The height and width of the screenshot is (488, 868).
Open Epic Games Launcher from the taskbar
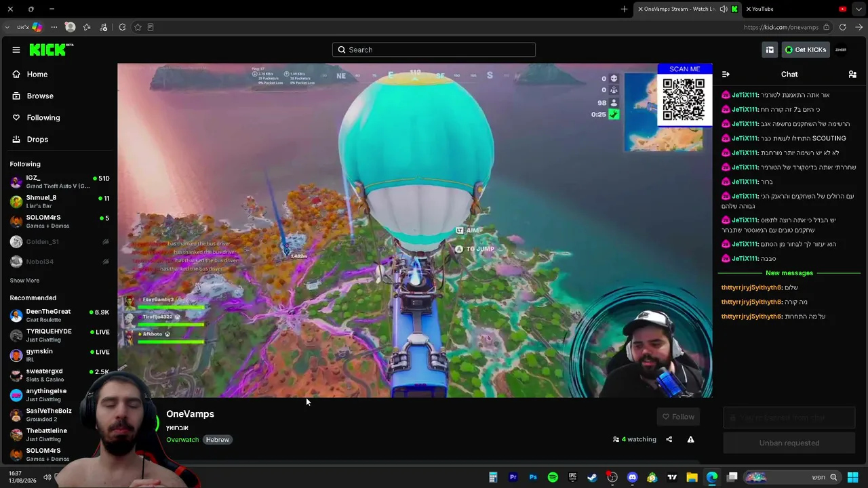pyautogui.click(x=572, y=477)
